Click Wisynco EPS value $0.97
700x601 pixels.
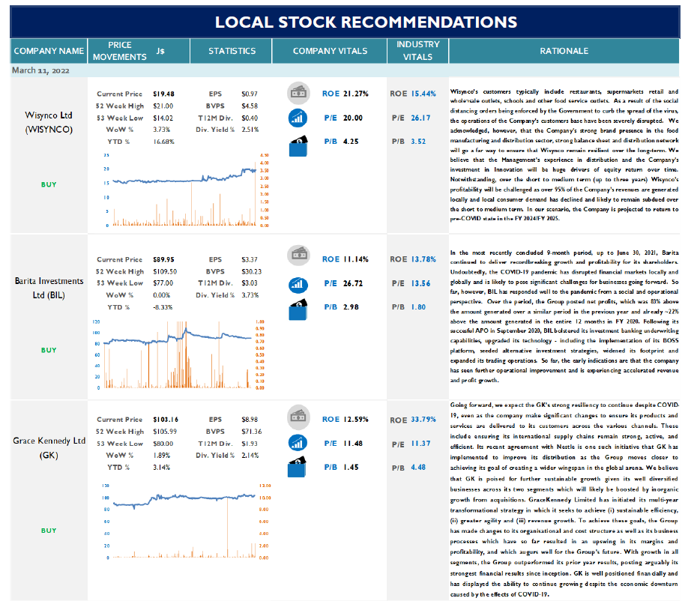click(x=250, y=94)
